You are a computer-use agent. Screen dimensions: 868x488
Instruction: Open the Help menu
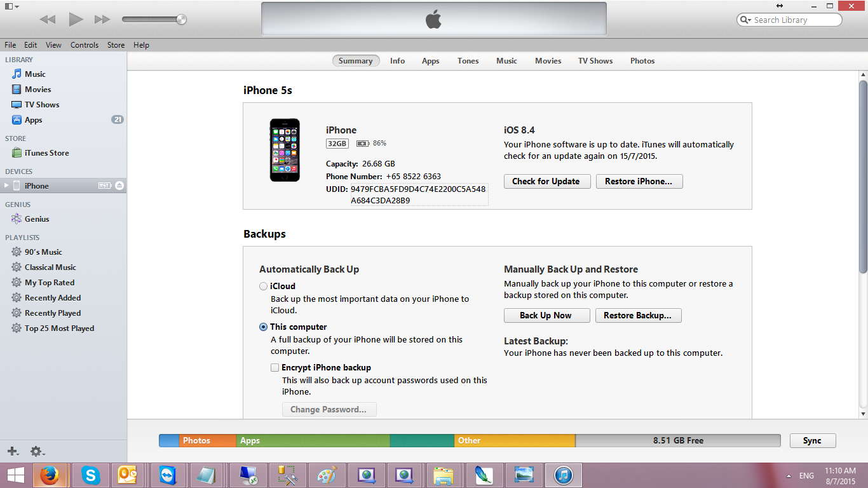pos(141,45)
